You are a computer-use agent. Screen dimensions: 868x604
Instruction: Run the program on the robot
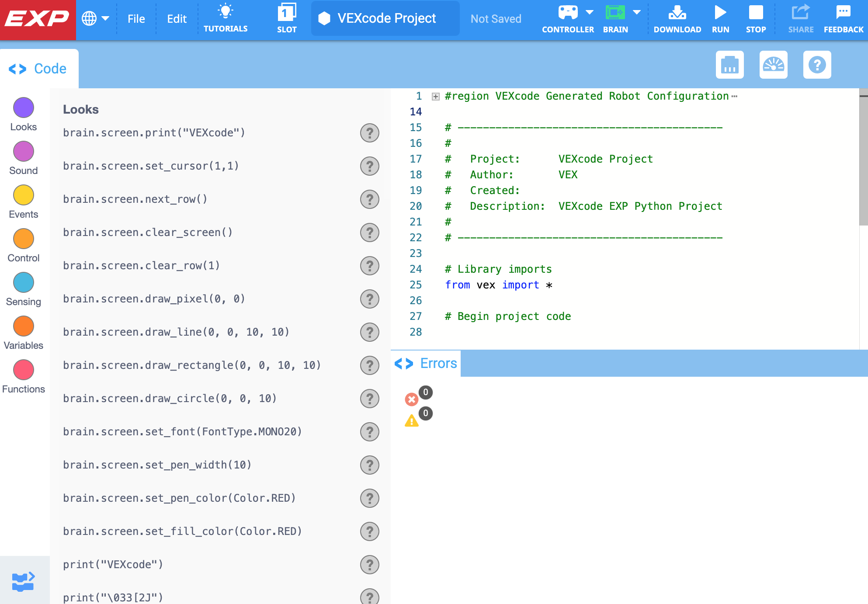(720, 18)
